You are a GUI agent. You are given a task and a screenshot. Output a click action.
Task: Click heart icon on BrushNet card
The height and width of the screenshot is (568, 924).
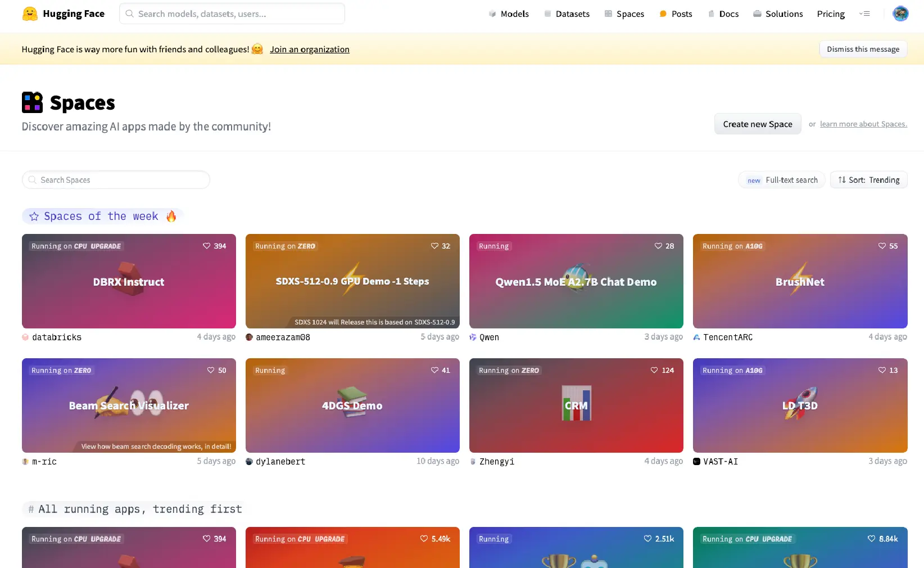pyautogui.click(x=882, y=246)
